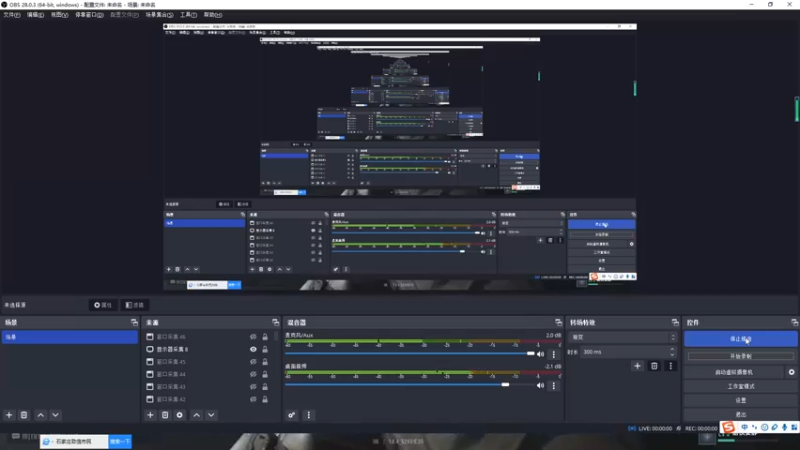The width and height of the screenshot is (800, 450).
Task: Undock the 混音器 panel
Action: (558, 322)
